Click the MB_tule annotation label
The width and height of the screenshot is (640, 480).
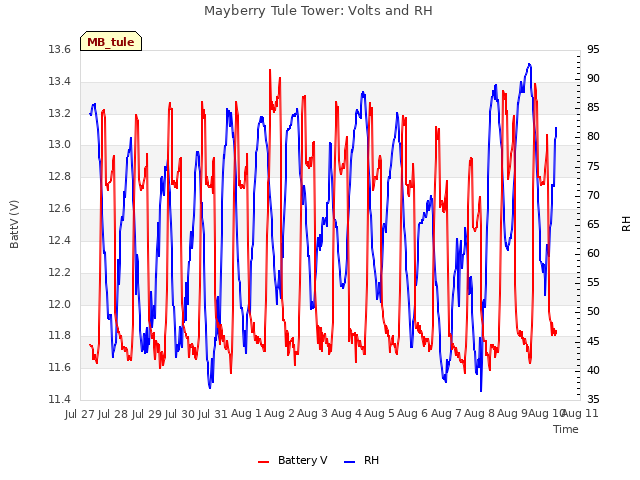point(111,41)
